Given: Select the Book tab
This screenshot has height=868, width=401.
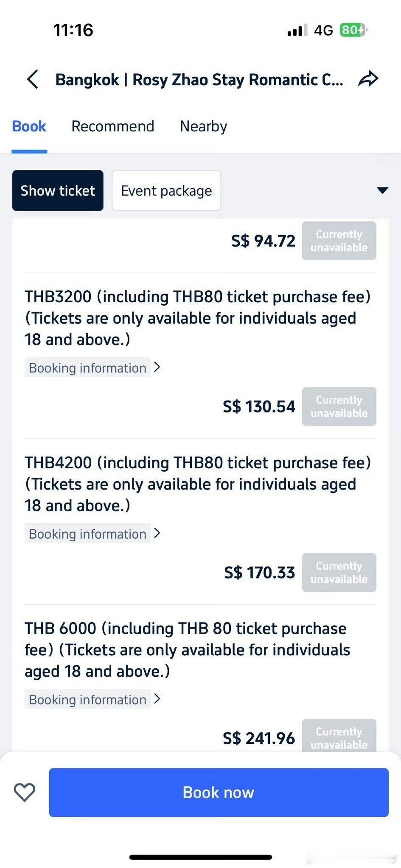Looking at the screenshot, I should coord(29,126).
